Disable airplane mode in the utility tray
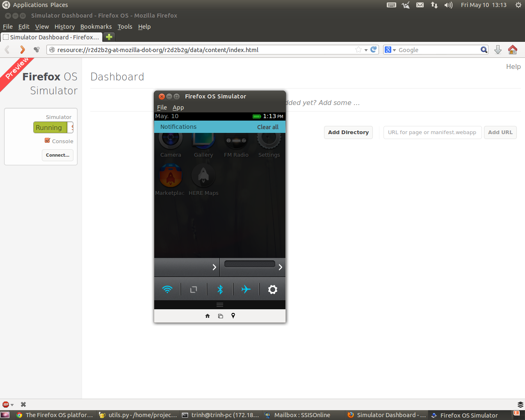Viewport: 525px width, 420px height. [246, 289]
